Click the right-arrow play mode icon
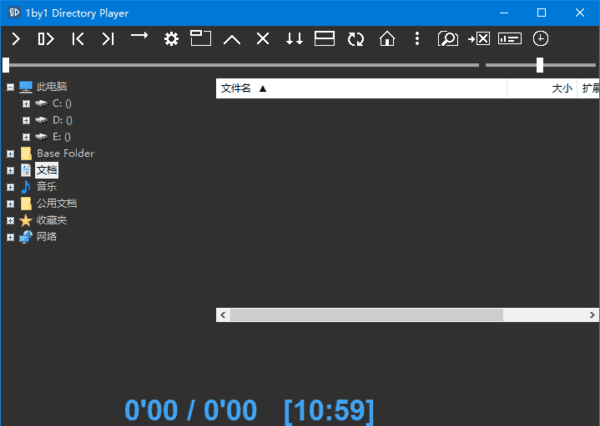600x426 pixels. (x=139, y=36)
